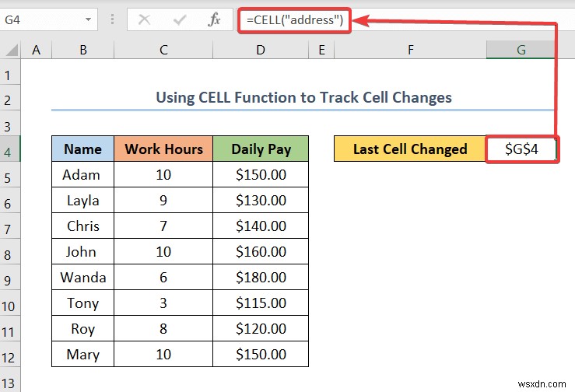Screen dimensions: 575x392
Task: Select column D header
Action: click(x=261, y=50)
